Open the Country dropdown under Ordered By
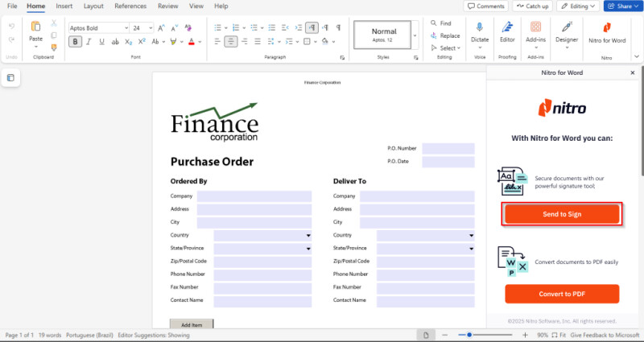Image resolution: width=644 pixels, height=342 pixels. pos(308,235)
